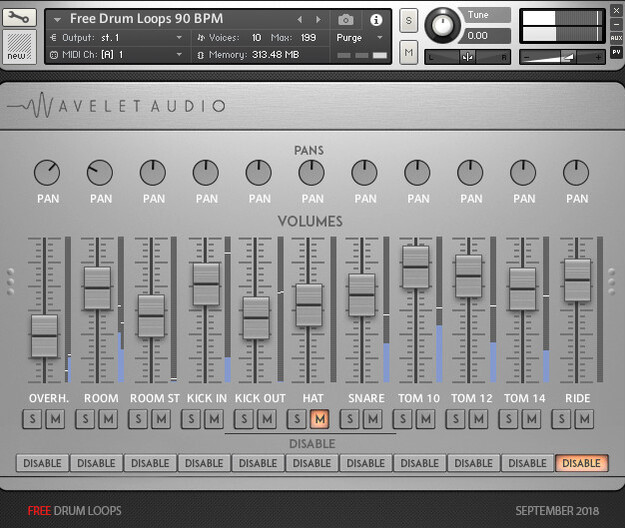Screen dimensions: 625x528
Task: Mute the SNARE channel
Action: coord(373,419)
